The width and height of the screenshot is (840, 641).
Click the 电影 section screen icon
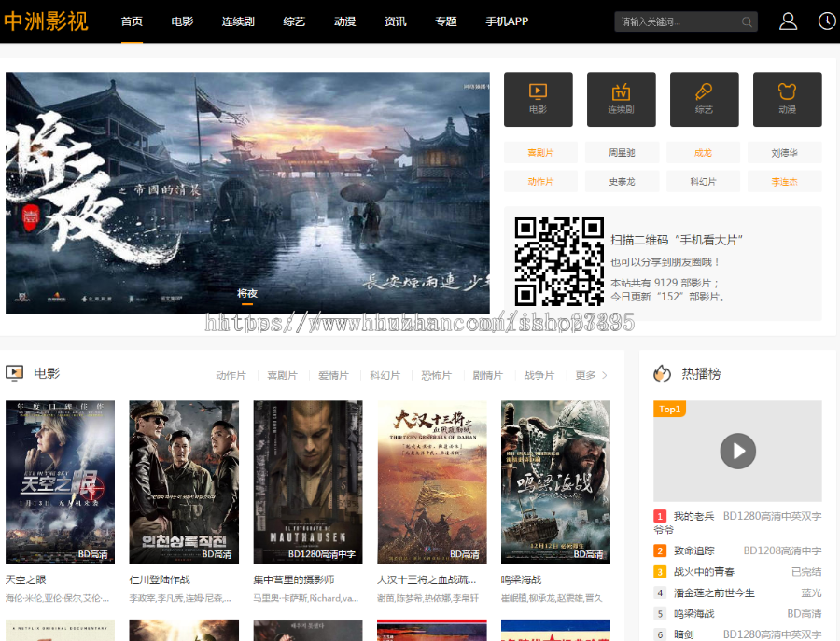[x=14, y=372]
